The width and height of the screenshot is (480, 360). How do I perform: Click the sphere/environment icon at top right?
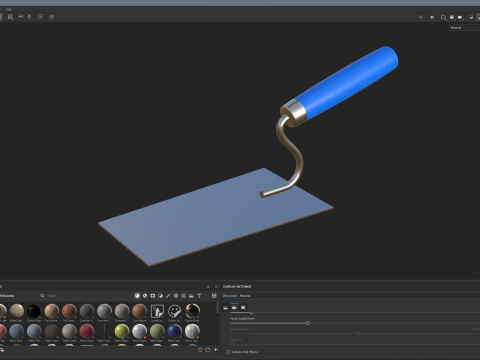click(x=452, y=17)
